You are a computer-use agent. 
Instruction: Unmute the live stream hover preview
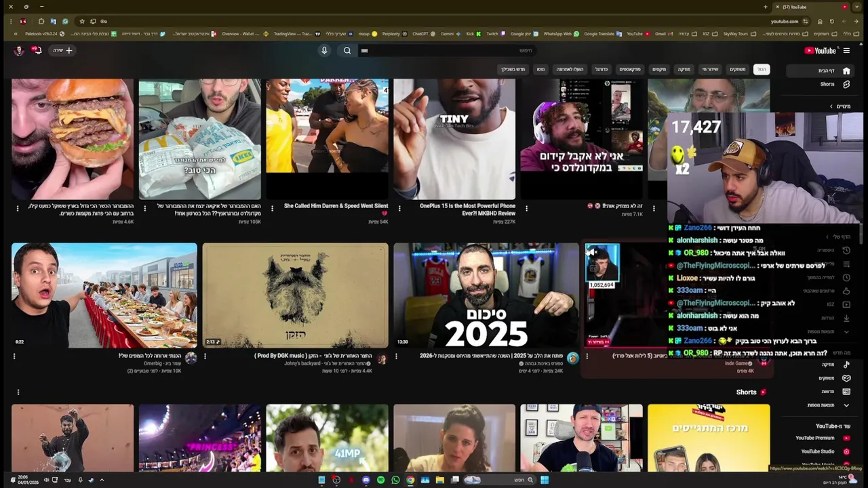[x=592, y=252]
